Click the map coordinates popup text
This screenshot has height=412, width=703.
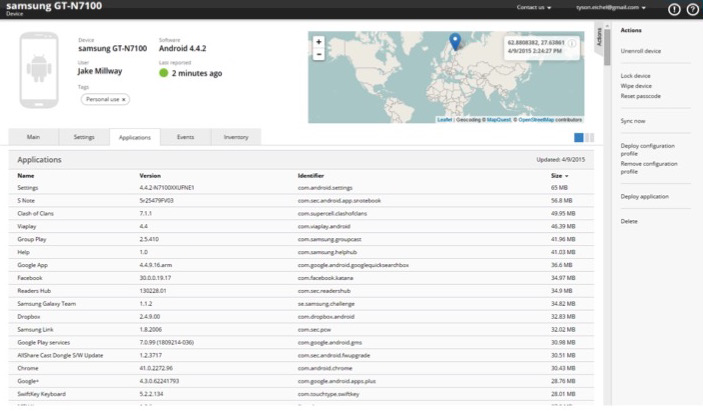pyautogui.click(x=536, y=47)
